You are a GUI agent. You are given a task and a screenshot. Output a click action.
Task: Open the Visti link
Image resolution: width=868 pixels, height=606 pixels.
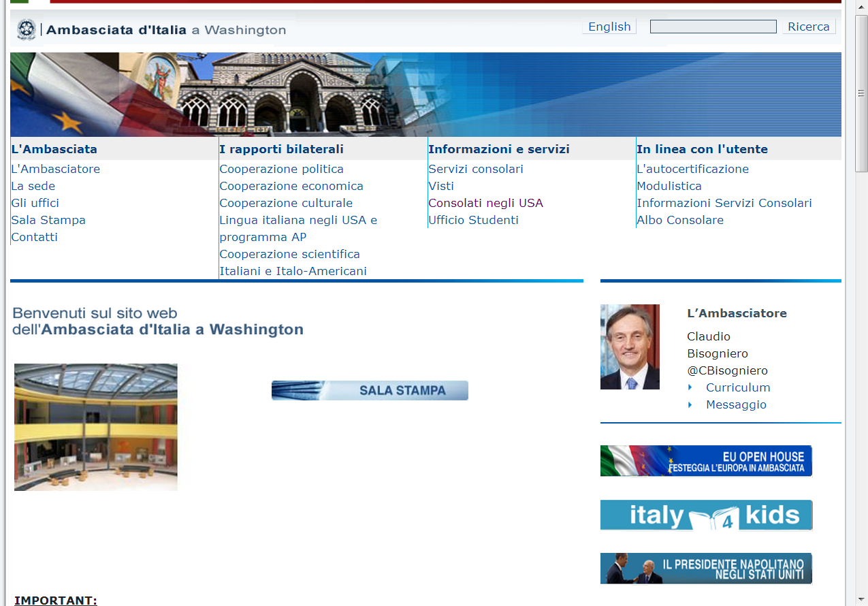pyautogui.click(x=440, y=186)
